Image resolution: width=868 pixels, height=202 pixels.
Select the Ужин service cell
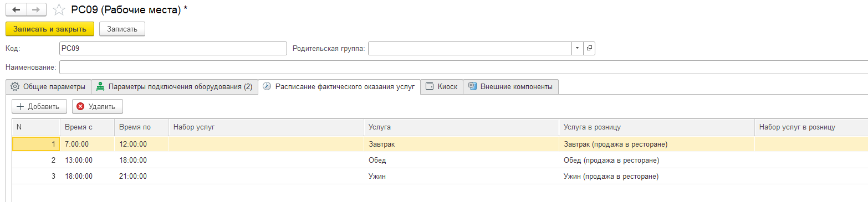point(462,177)
